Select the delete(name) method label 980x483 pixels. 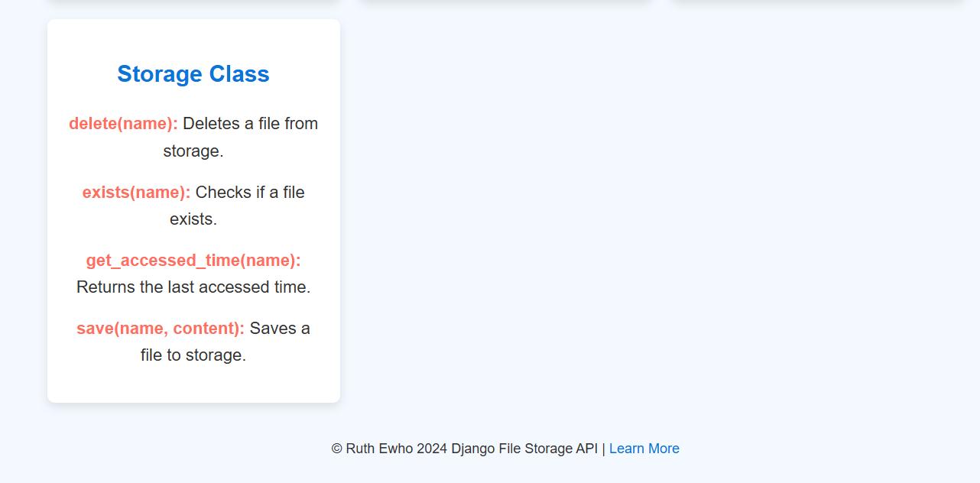123,123
